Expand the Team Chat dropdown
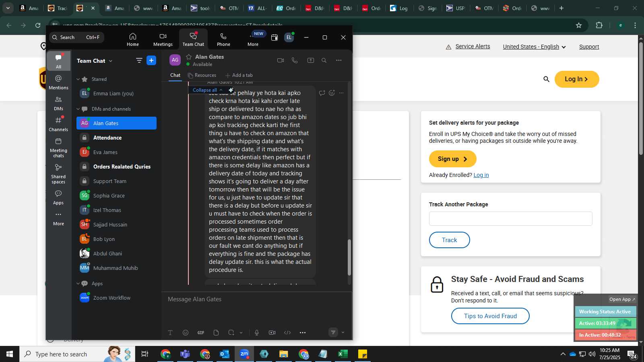This screenshot has height=362, width=644. coord(111,61)
